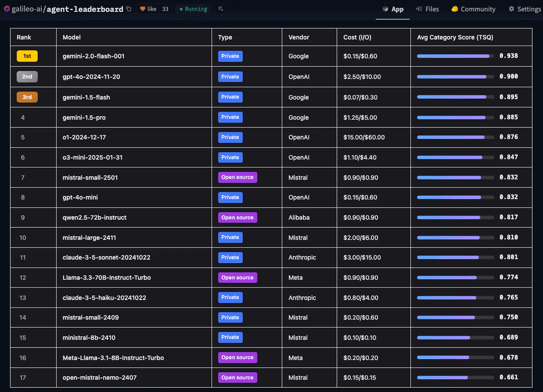The height and width of the screenshot is (392, 543).
Task: Click the Open source badge on mistral-small-2501
Action: pos(237,177)
